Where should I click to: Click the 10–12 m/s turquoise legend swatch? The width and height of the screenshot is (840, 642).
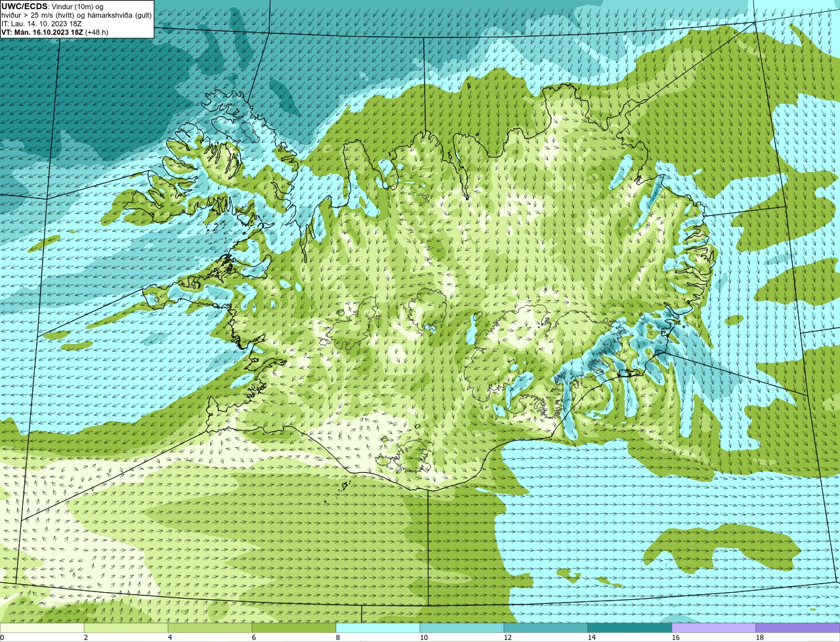462,628
